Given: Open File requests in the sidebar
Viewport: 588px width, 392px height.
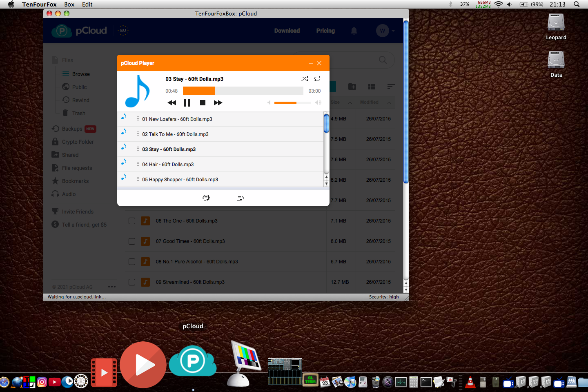Looking at the screenshot, I should click(77, 168).
